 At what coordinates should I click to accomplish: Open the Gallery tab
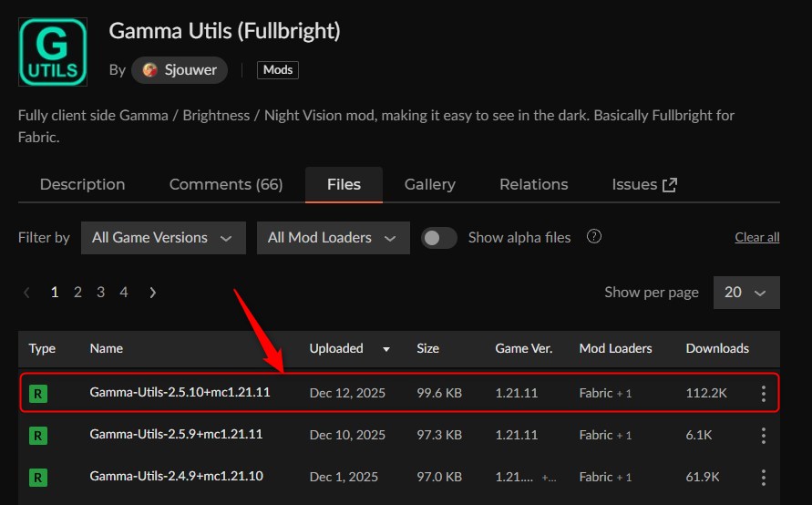(429, 184)
